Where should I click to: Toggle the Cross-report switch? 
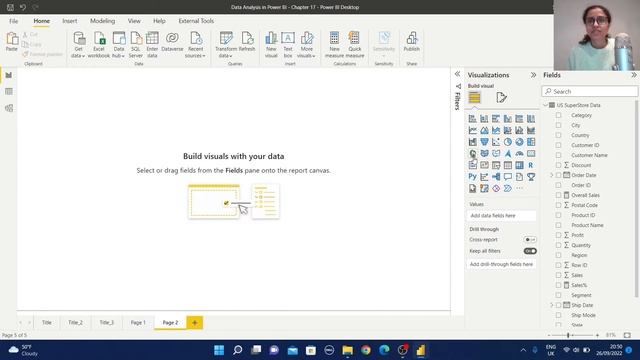coord(530,240)
